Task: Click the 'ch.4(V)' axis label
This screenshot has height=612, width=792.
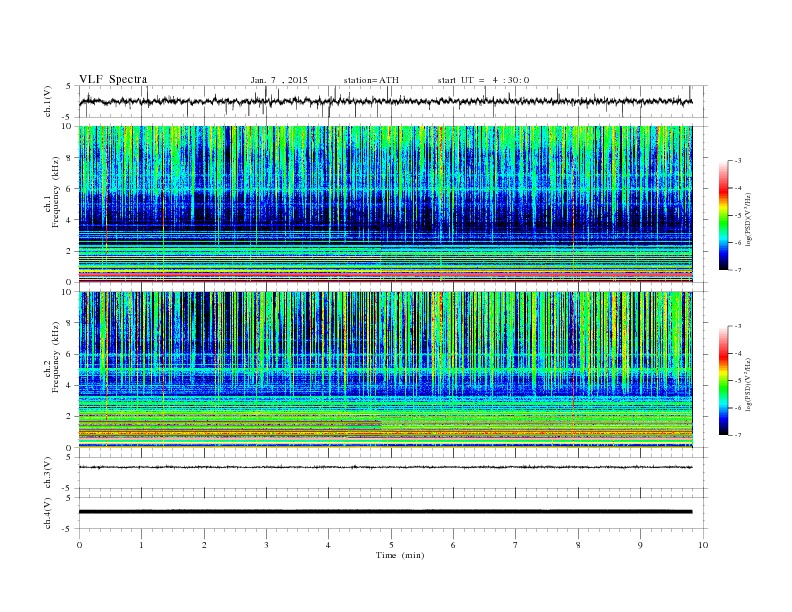Action: coord(48,513)
